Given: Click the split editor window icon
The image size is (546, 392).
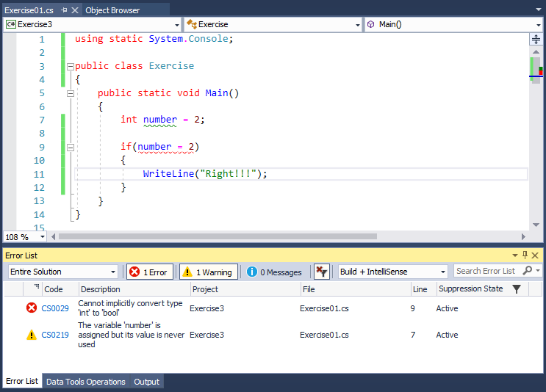Looking at the screenshot, I should tap(536, 40).
